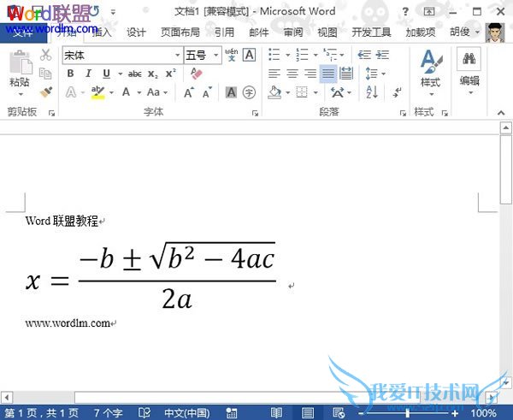This screenshot has width=513, height=420.
Task: Click the Help question mark
Action: click(x=405, y=12)
